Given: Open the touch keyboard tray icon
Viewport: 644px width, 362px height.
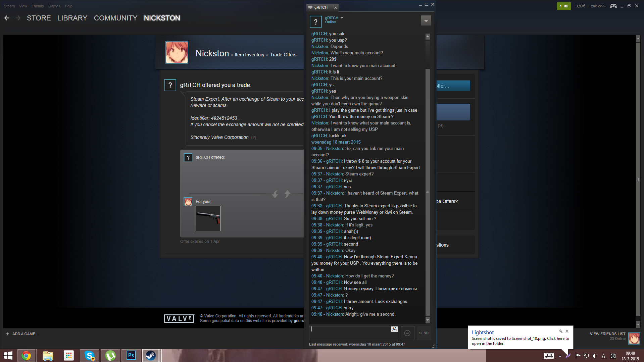Looking at the screenshot, I should click(x=549, y=356).
